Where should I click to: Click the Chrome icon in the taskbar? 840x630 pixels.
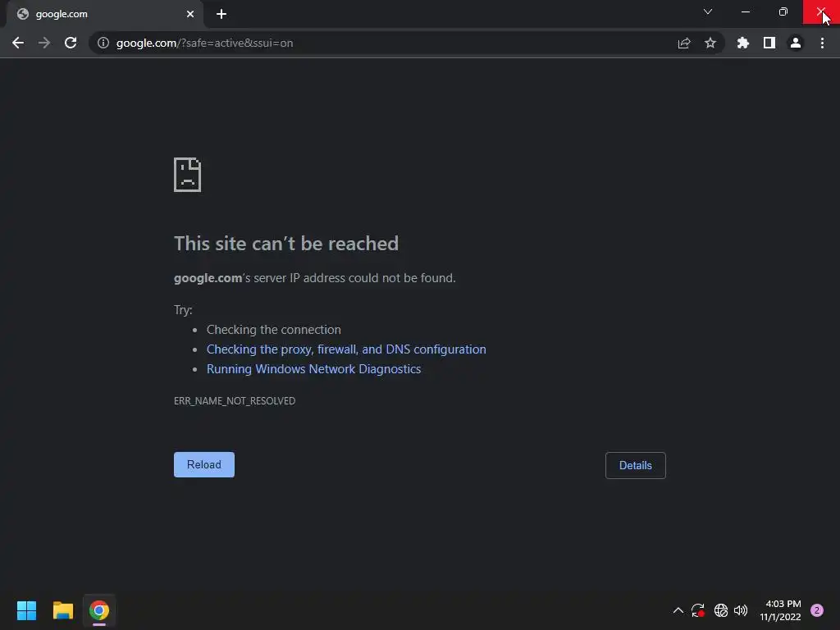click(x=99, y=610)
